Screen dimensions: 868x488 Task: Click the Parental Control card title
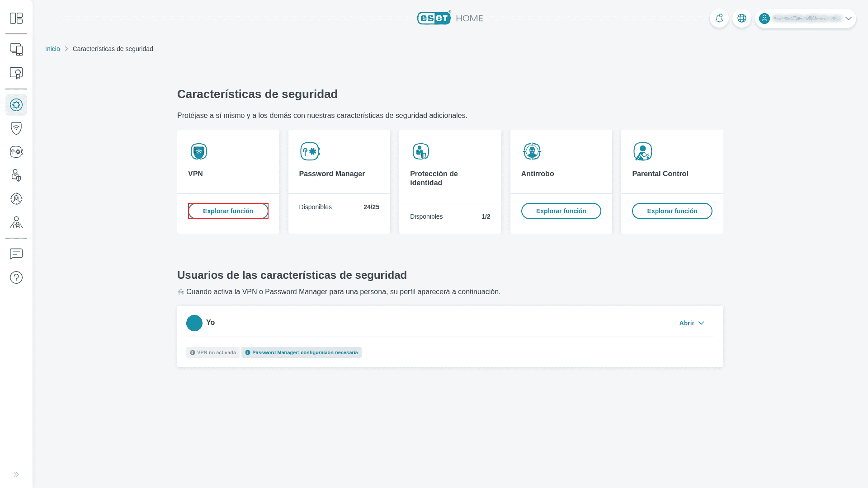pyautogui.click(x=660, y=174)
